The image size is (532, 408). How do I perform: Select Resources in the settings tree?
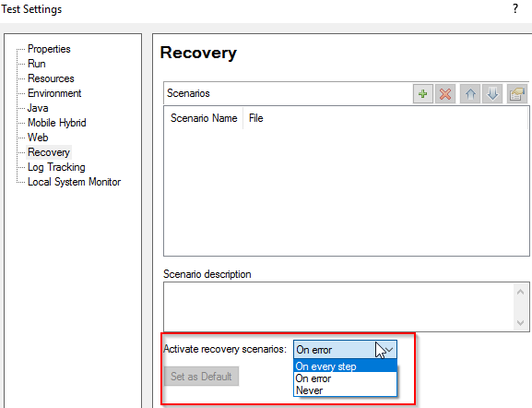(x=51, y=78)
